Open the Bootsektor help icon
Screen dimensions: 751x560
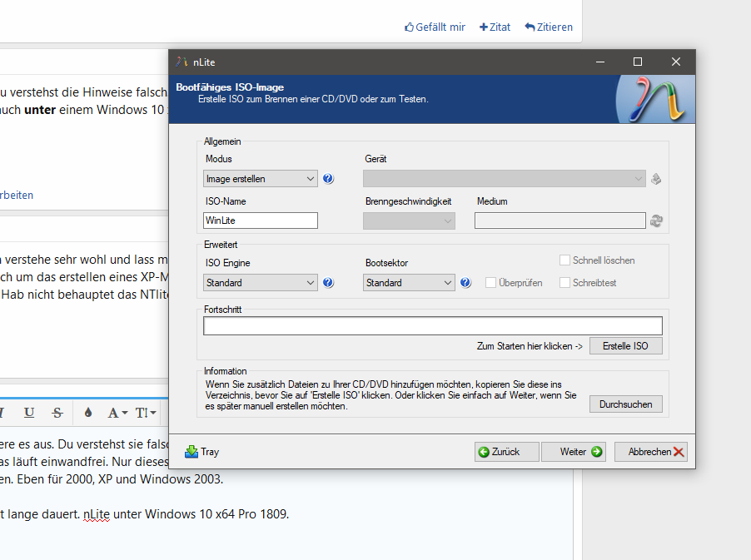465,282
